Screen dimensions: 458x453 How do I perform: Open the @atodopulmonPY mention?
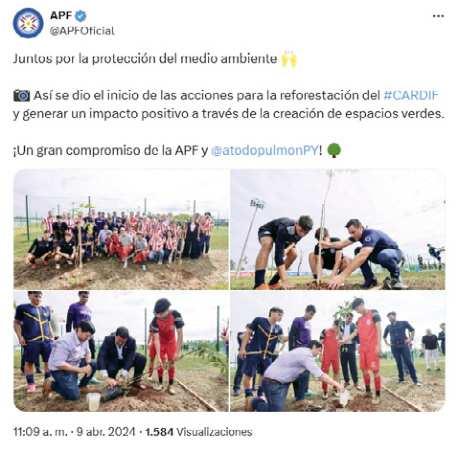265,150
